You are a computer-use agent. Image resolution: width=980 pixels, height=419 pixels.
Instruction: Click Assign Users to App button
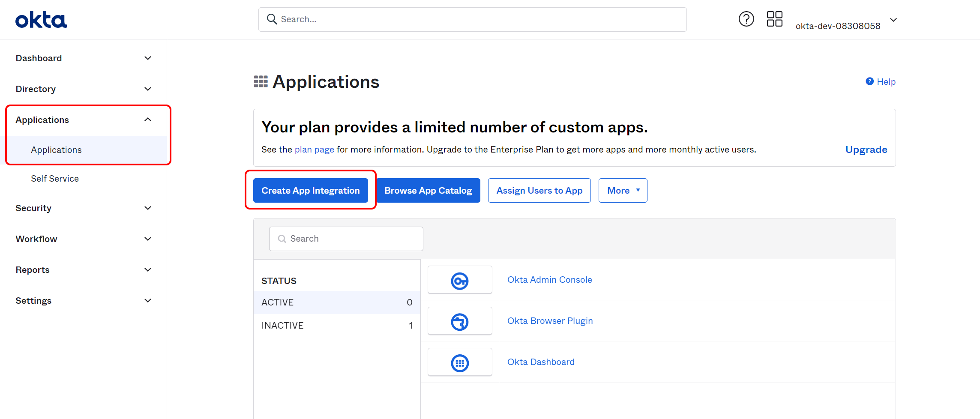tap(539, 191)
